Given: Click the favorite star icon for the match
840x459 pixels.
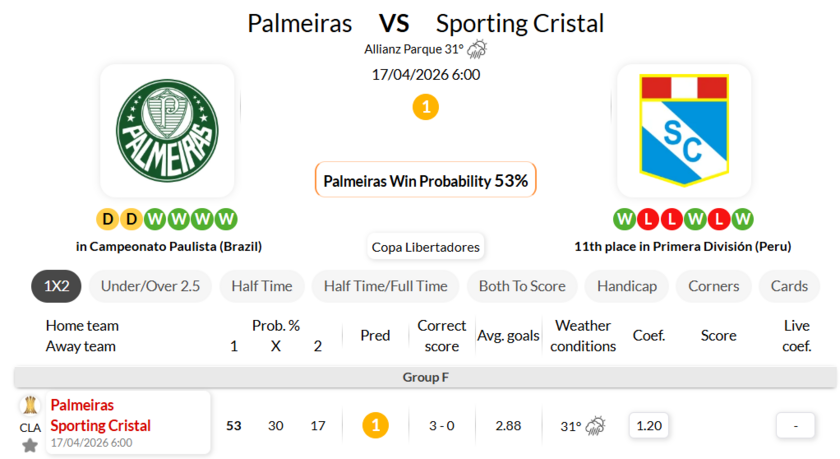Looking at the screenshot, I should coord(30,445).
